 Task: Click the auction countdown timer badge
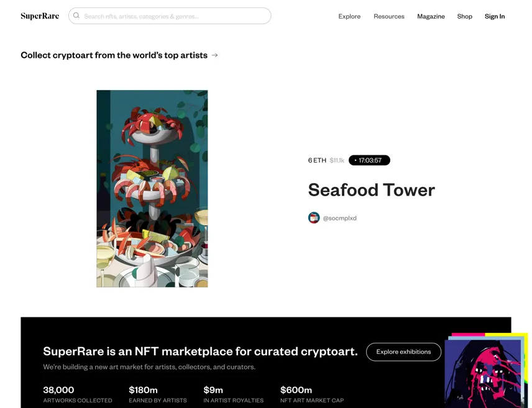coord(369,160)
